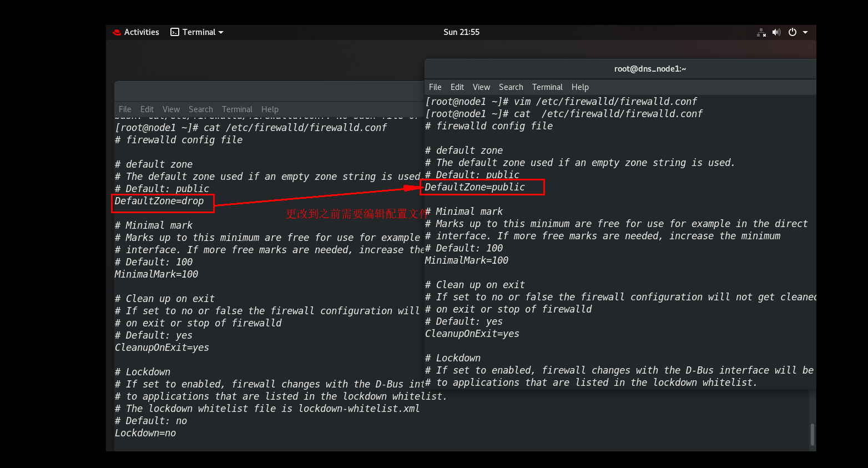This screenshot has width=868, height=468.
Task: Open Search menu in front terminal
Action: click(511, 87)
